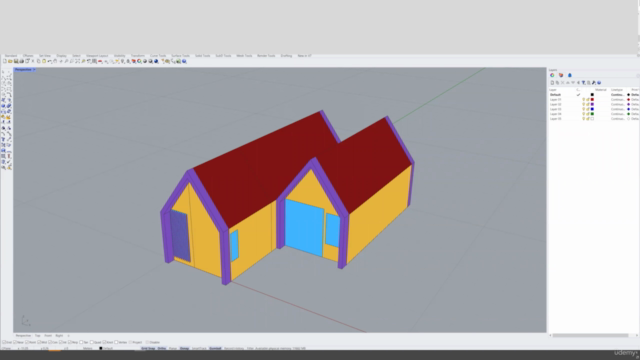Switch to the Right viewport tab
The width and height of the screenshot is (640, 360).
coord(59,336)
